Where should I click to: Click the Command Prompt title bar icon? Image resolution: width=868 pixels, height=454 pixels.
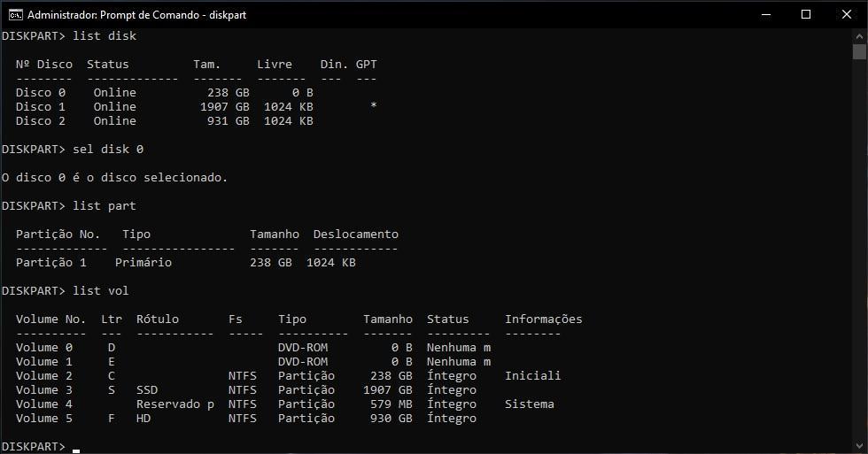click(16, 15)
